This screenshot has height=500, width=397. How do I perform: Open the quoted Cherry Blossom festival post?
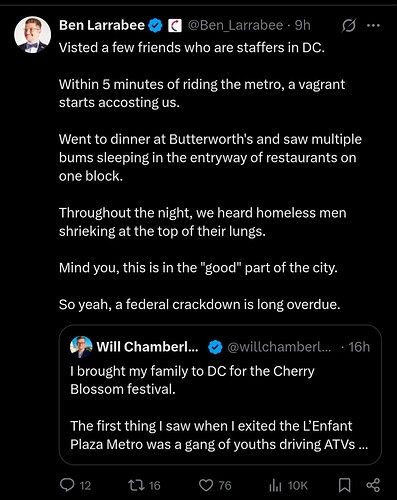pos(220,395)
